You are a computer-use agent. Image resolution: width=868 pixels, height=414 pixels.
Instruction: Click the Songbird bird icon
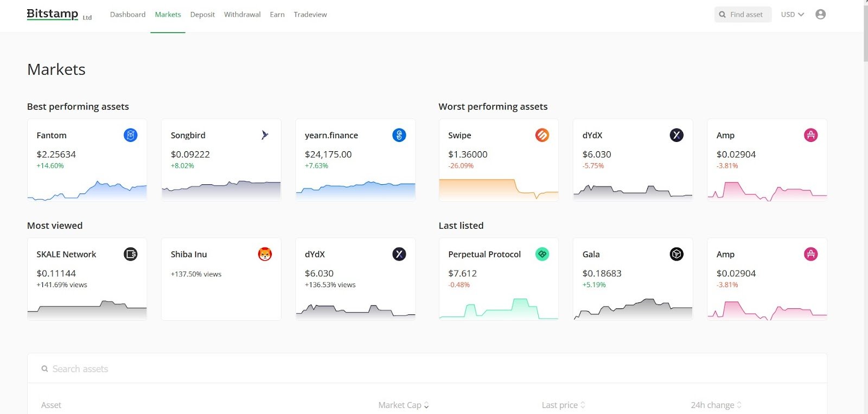[265, 135]
